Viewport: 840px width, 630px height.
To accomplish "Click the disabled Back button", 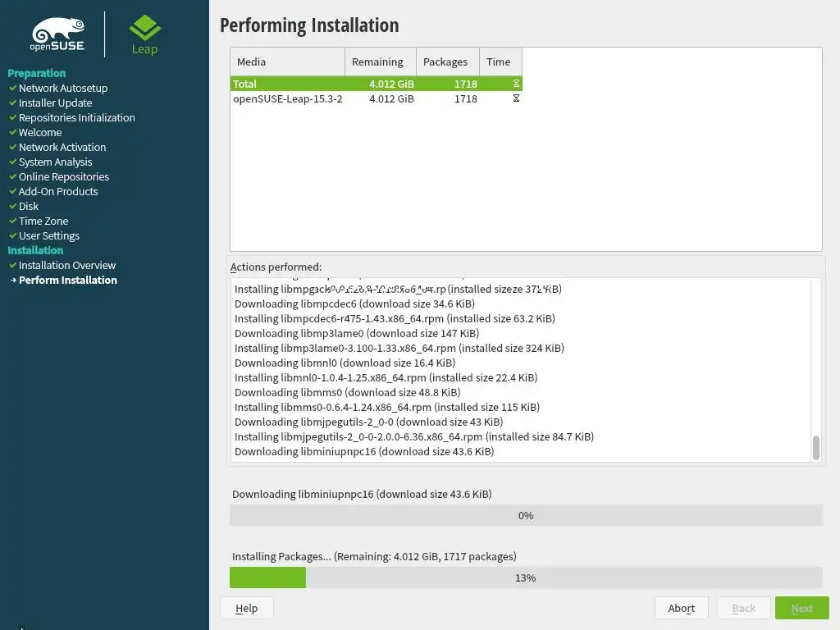I will (743, 608).
